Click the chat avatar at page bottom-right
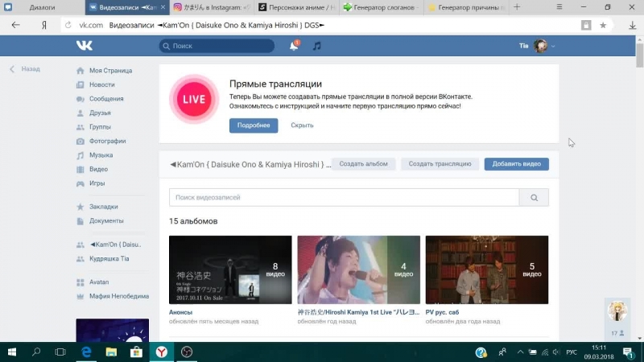 tap(617, 311)
